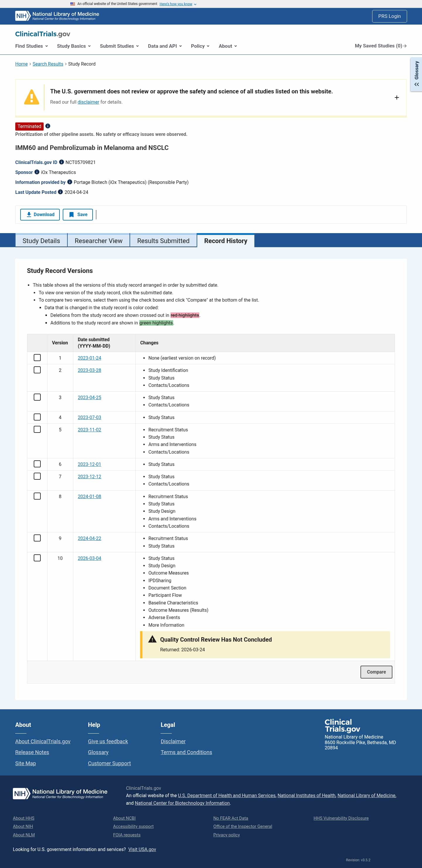Open the Study Basics menu

[x=74, y=46]
